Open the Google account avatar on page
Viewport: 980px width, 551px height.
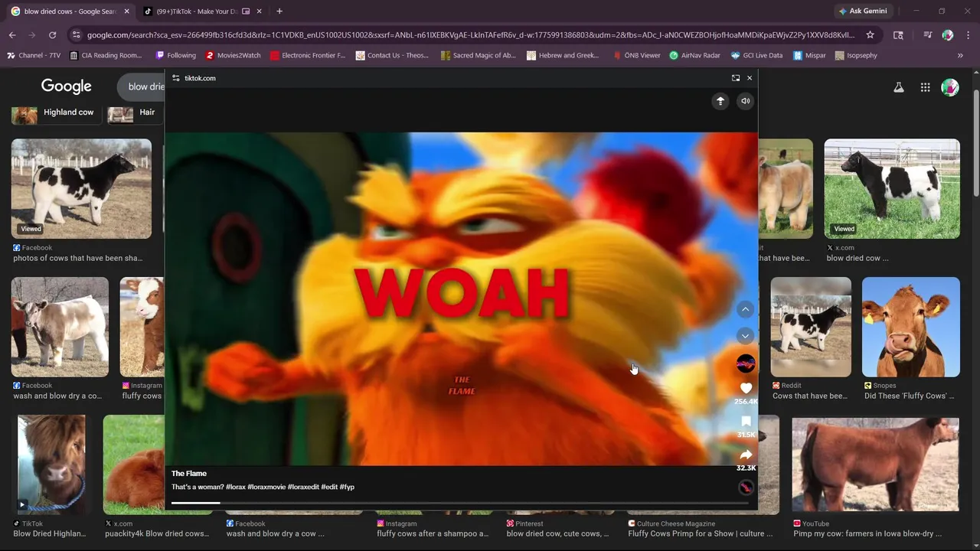[x=950, y=87]
